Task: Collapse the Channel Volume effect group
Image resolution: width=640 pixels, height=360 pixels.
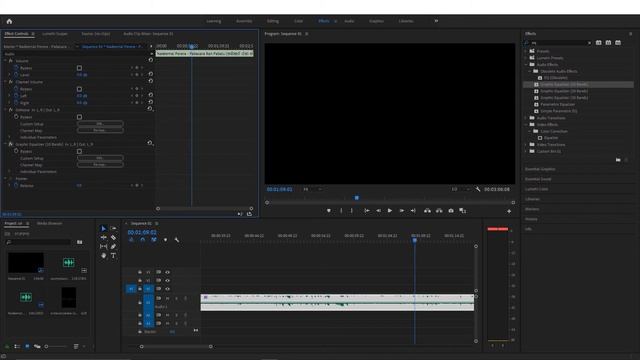Action: coord(5,82)
